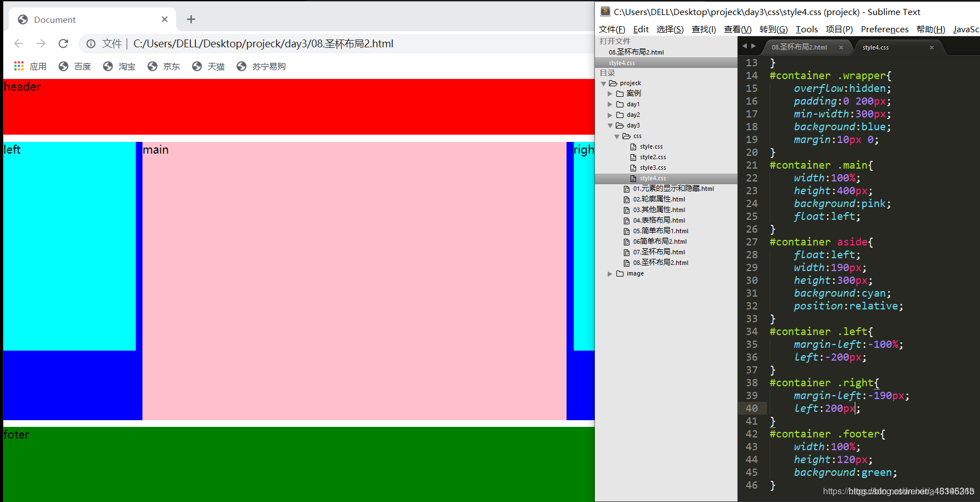Expand the image folder
Image resolution: width=980 pixels, height=502 pixels.
tap(610, 274)
